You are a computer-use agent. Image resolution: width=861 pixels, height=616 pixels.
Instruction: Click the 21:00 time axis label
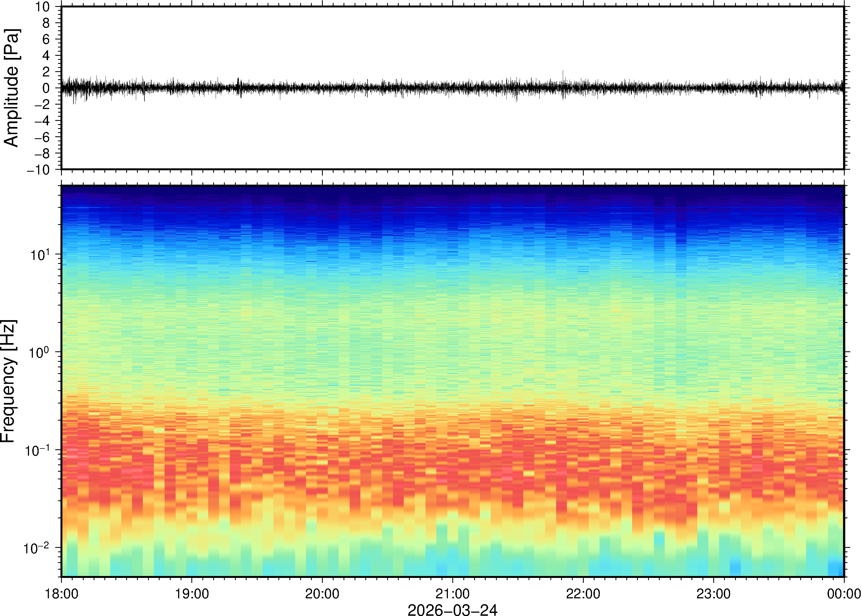tap(452, 594)
